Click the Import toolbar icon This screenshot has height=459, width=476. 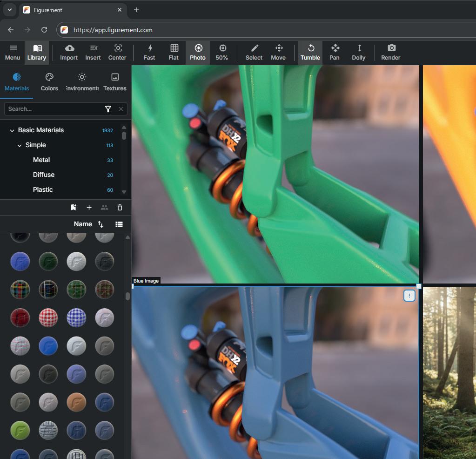click(x=69, y=52)
